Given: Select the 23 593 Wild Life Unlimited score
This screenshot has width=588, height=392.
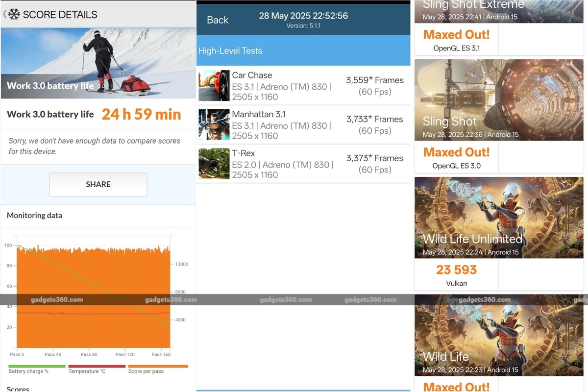Looking at the screenshot, I should pos(457,269).
